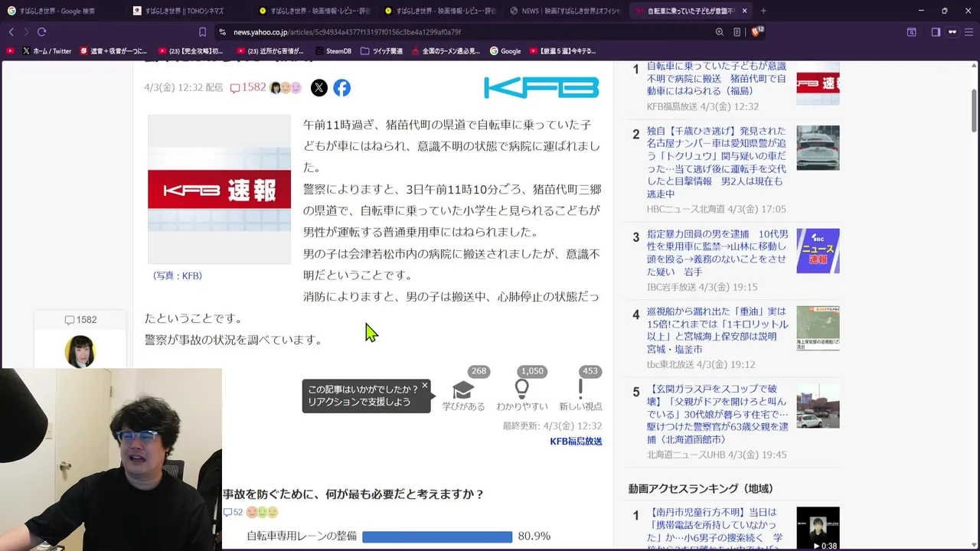980x551 pixels.
Task: Click the zoom magnifier icon in address bar
Action: click(x=720, y=32)
